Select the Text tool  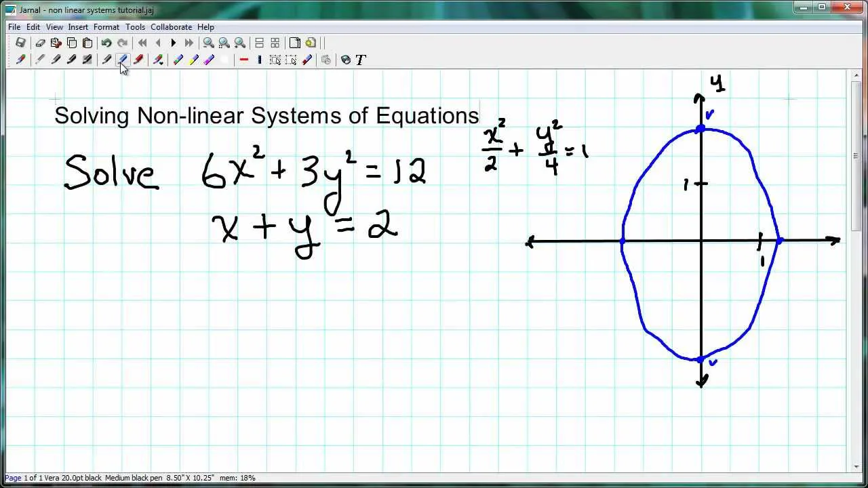[x=360, y=60]
